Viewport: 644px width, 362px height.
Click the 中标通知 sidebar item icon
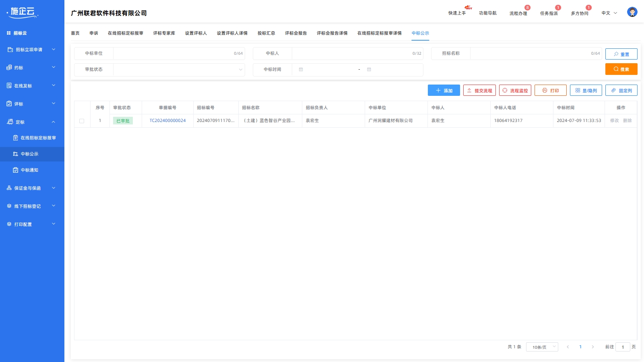tap(16, 170)
